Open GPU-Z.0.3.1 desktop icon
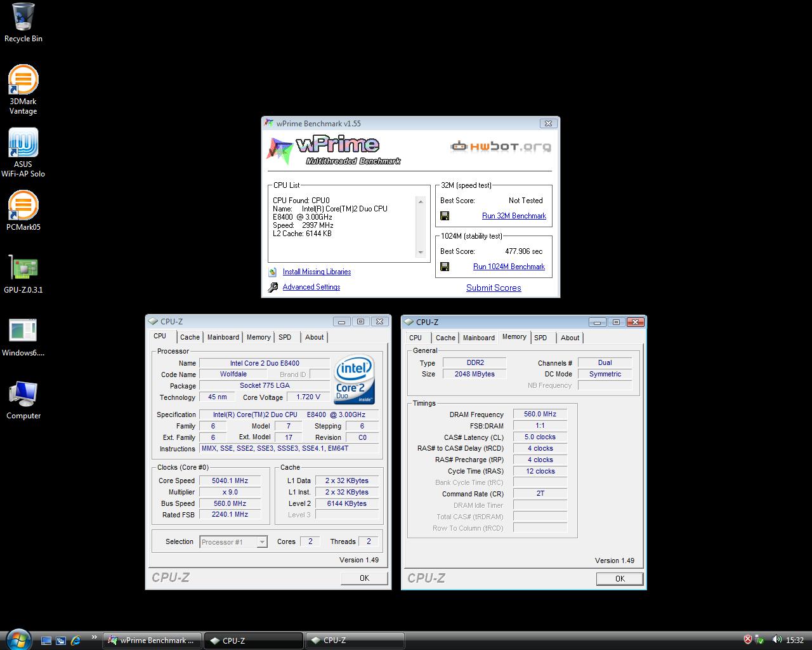Screen dimensions: 812x650 23,274
